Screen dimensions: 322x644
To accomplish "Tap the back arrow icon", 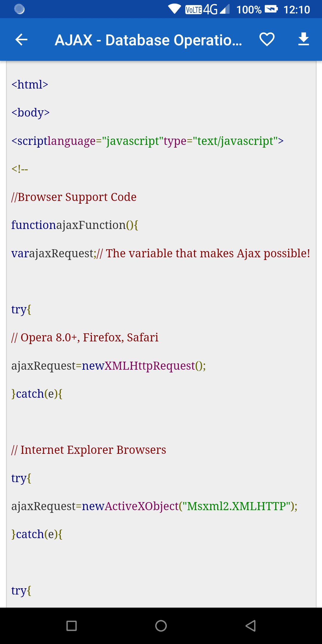I will tap(21, 40).
